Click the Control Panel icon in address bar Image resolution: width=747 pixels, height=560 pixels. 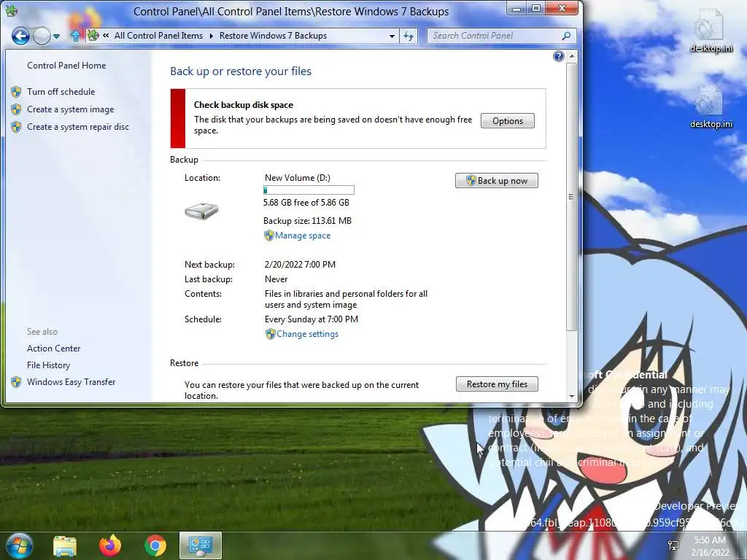pos(93,35)
